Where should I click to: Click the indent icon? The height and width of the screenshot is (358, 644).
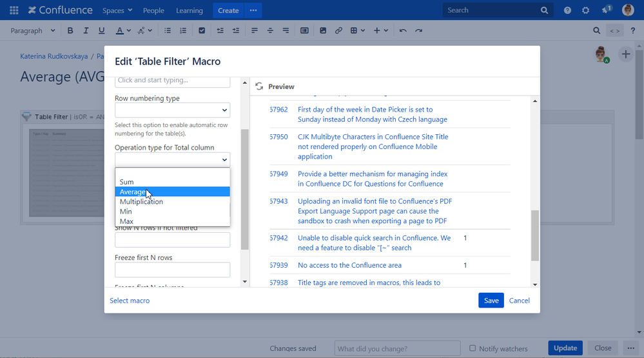(x=236, y=30)
